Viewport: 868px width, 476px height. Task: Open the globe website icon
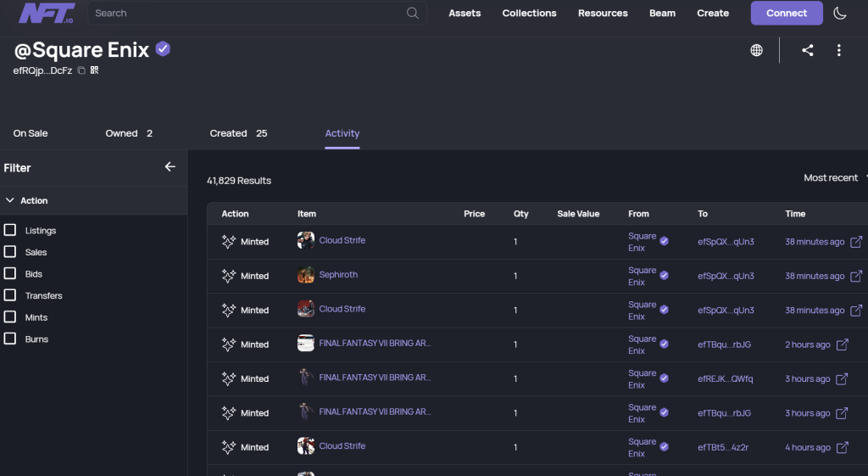(x=756, y=50)
